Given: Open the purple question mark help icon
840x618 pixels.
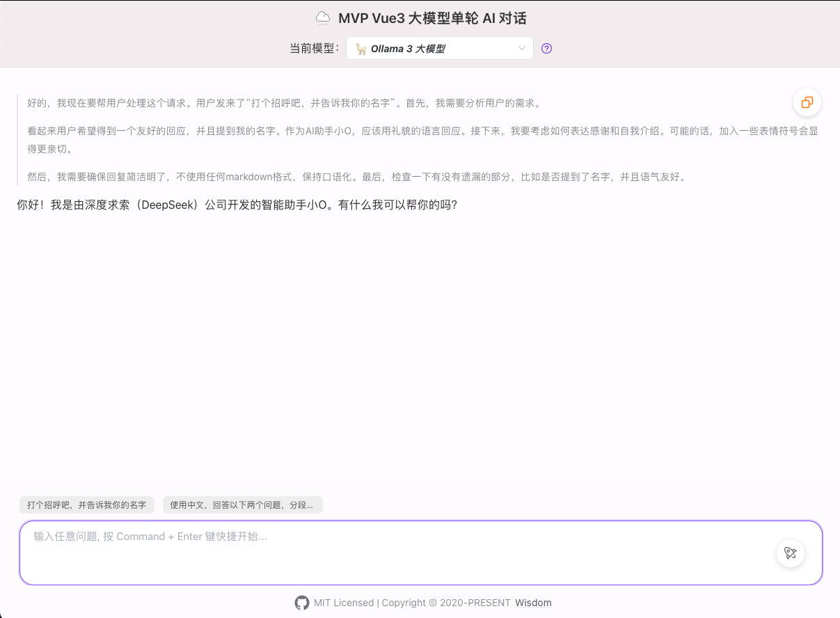Looking at the screenshot, I should click(x=546, y=49).
